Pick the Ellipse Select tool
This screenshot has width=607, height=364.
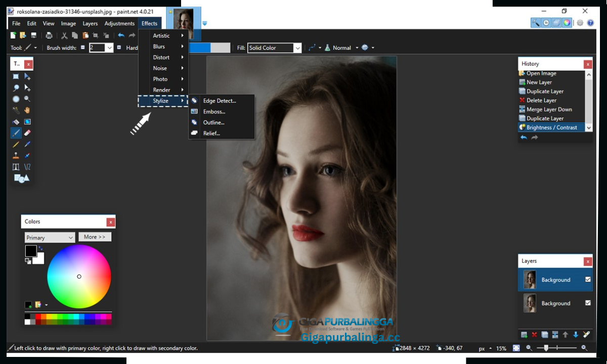click(16, 99)
